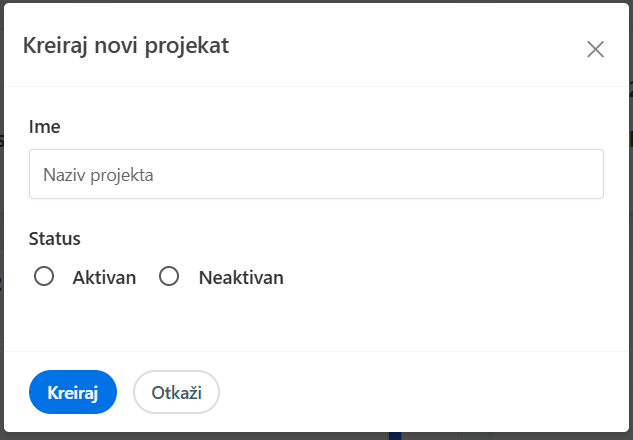Select the Neaktivan radio button

click(x=169, y=277)
